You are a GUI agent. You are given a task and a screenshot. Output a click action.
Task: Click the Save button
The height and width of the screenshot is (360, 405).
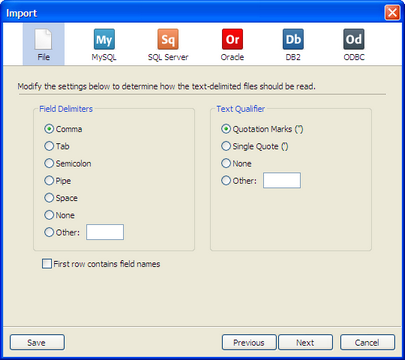click(37, 342)
